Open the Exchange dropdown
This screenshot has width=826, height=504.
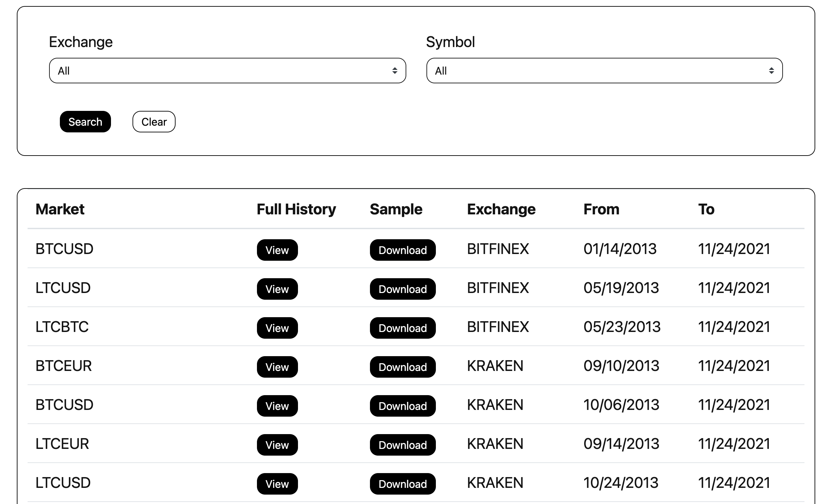click(x=227, y=71)
